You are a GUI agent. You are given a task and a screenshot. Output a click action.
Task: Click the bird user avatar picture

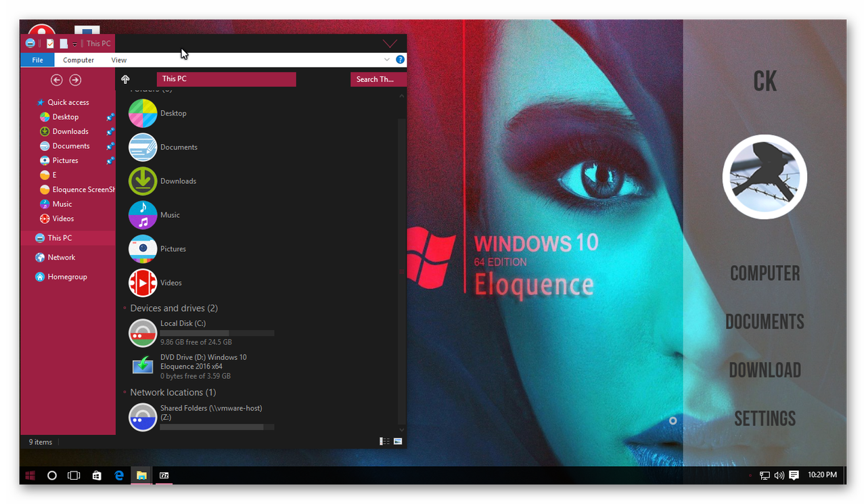pyautogui.click(x=765, y=177)
